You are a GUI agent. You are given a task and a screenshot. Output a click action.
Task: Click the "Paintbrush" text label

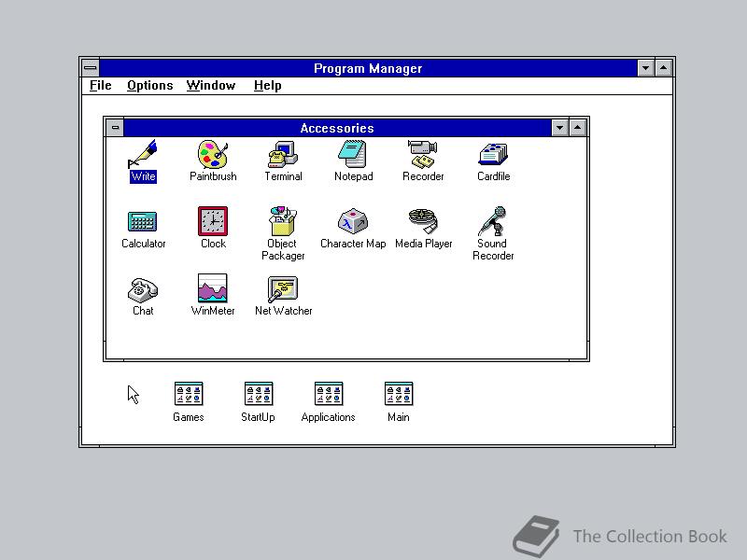[213, 176]
